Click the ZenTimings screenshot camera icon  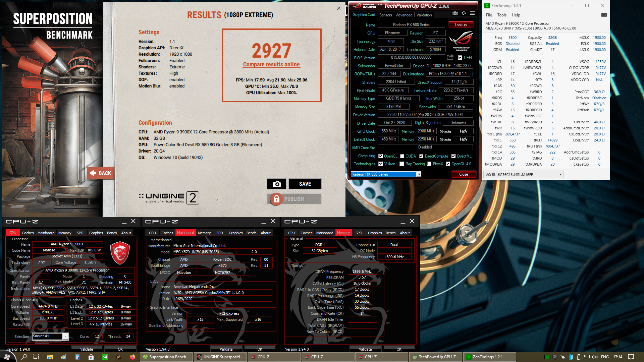(604, 15)
